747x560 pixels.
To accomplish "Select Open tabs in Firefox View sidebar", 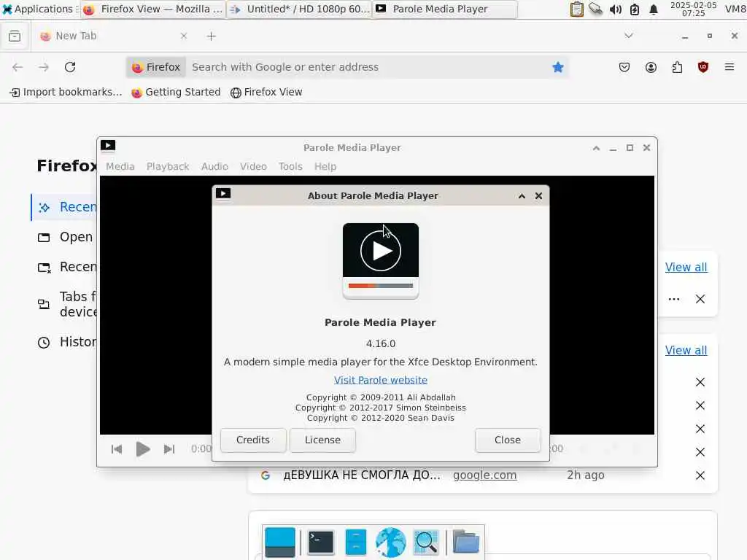I will click(x=65, y=237).
